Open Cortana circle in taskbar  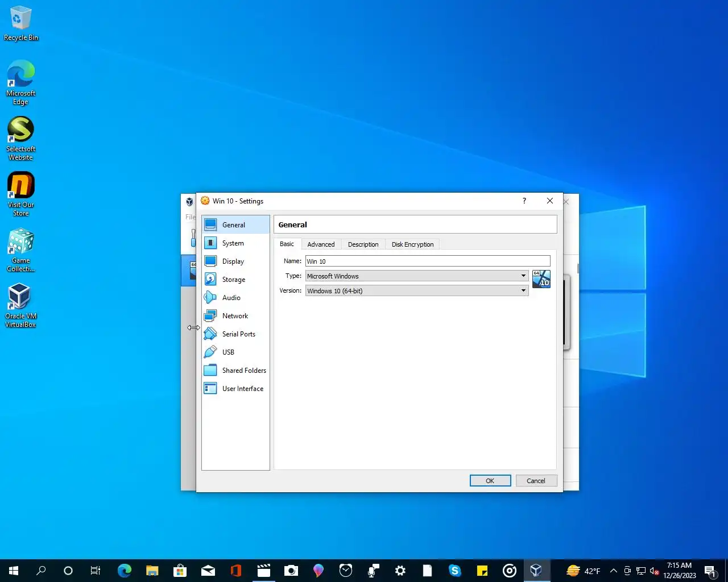pos(68,571)
